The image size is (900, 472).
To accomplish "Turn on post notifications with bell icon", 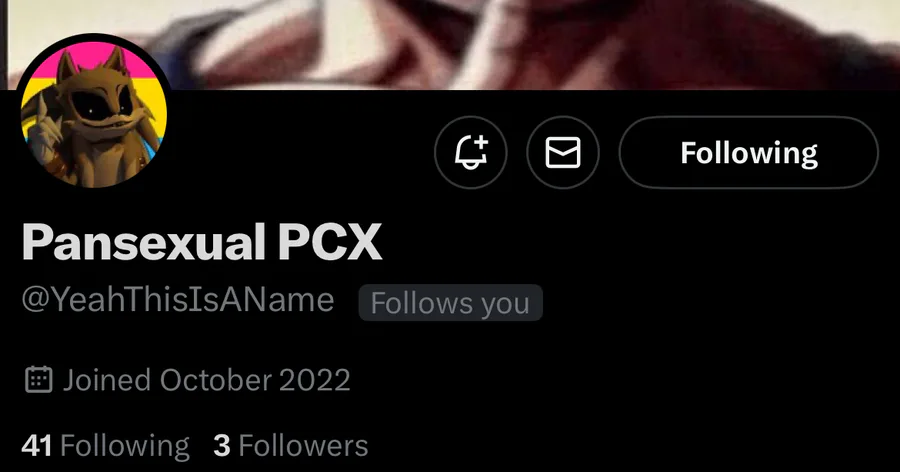I will point(471,152).
